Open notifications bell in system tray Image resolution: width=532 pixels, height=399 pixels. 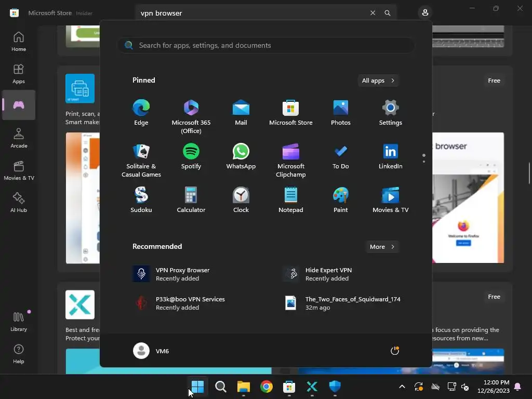[518, 387]
